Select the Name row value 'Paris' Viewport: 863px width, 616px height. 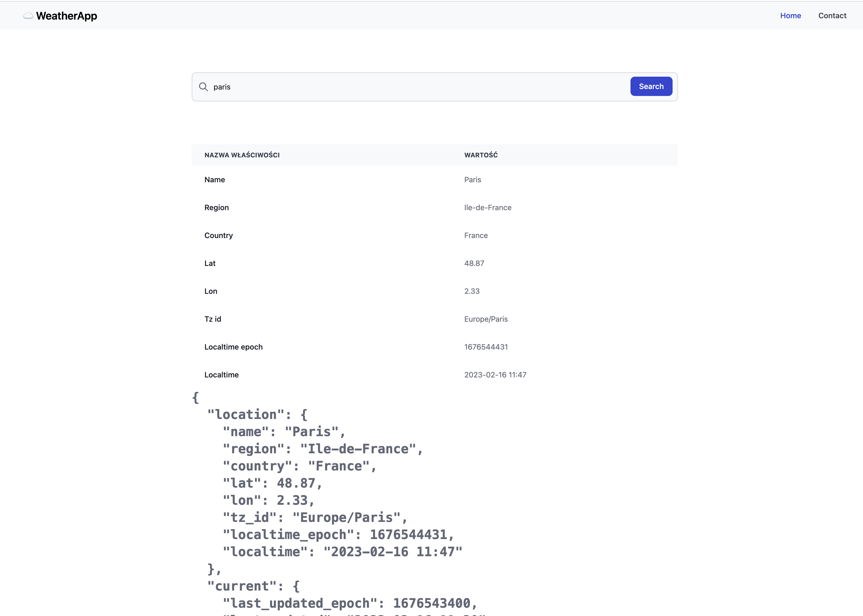click(473, 179)
